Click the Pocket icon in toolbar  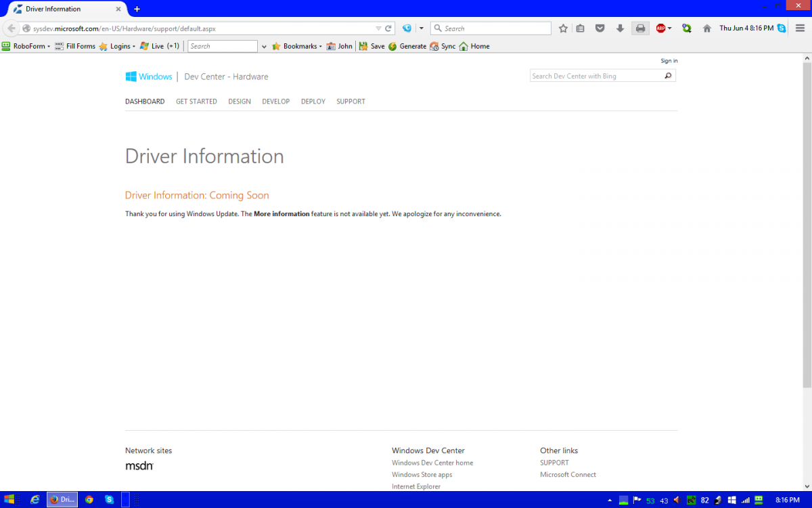point(600,28)
